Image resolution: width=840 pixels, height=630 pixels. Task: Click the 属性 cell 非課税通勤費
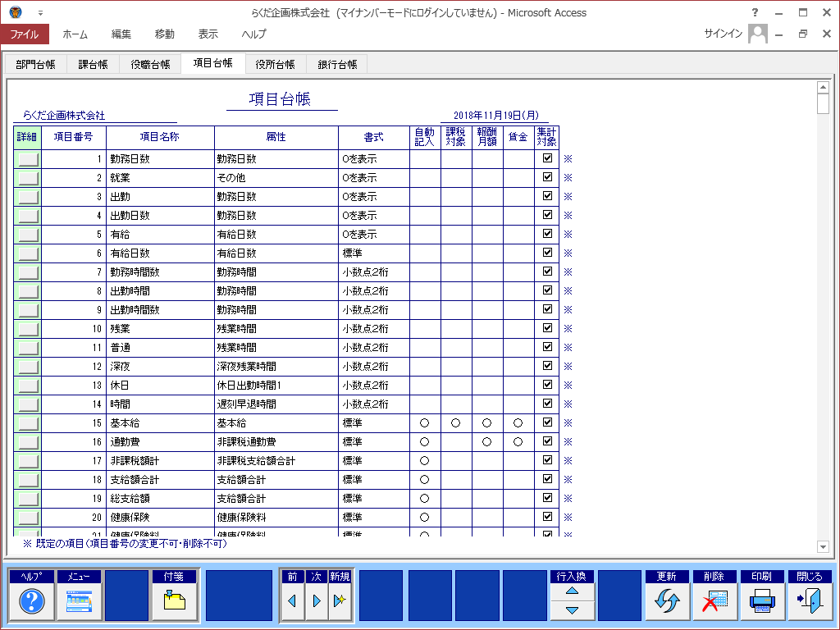tap(276, 442)
